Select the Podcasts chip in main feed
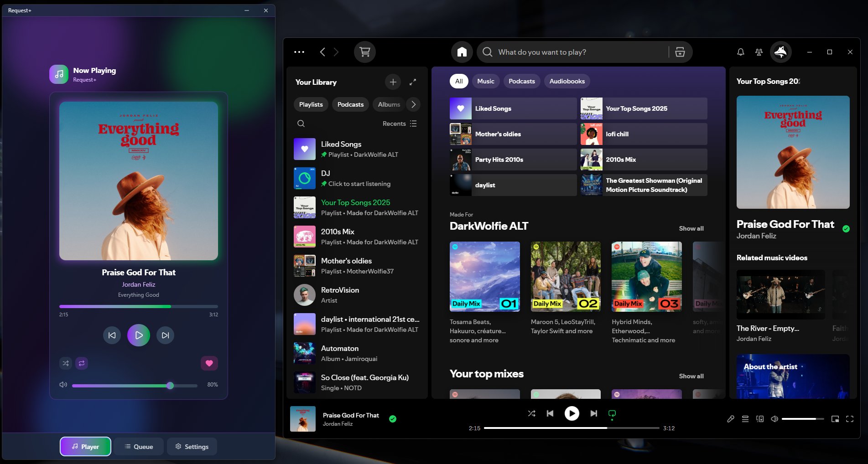 tap(522, 81)
